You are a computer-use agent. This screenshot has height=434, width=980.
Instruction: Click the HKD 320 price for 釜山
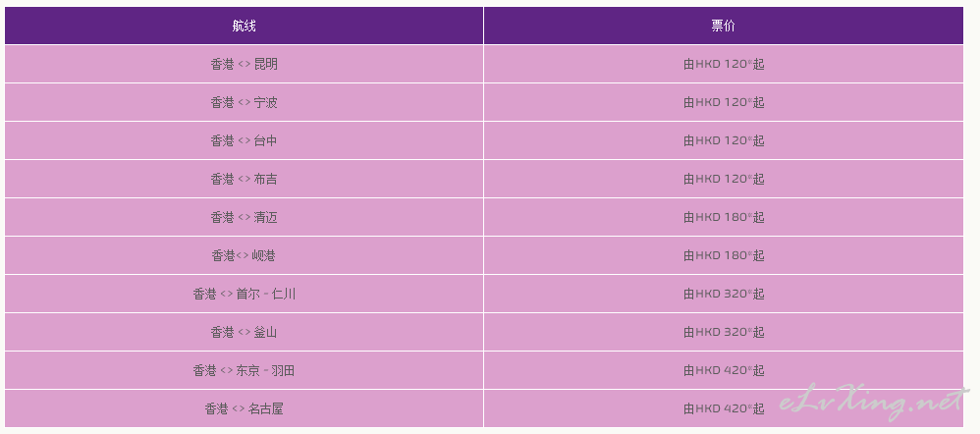723,332
